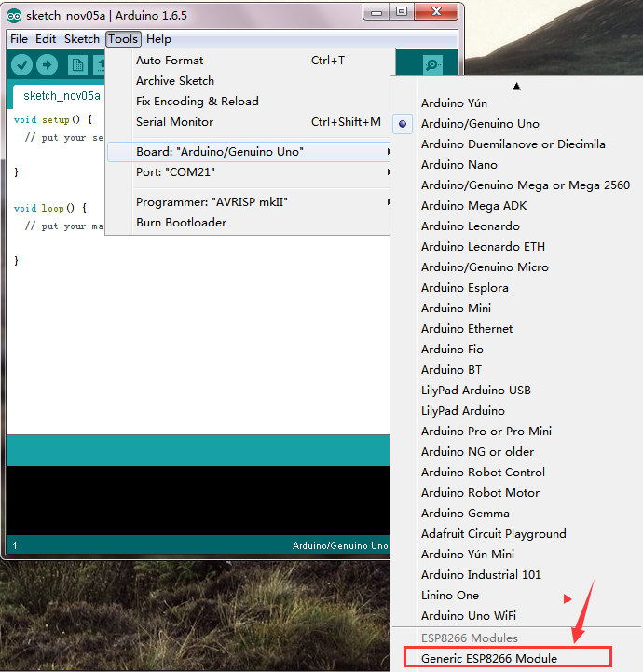Expand the Programmer: "AVRISP mkII" submenu
Viewport: 643px width, 672px height.
pos(249,202)
